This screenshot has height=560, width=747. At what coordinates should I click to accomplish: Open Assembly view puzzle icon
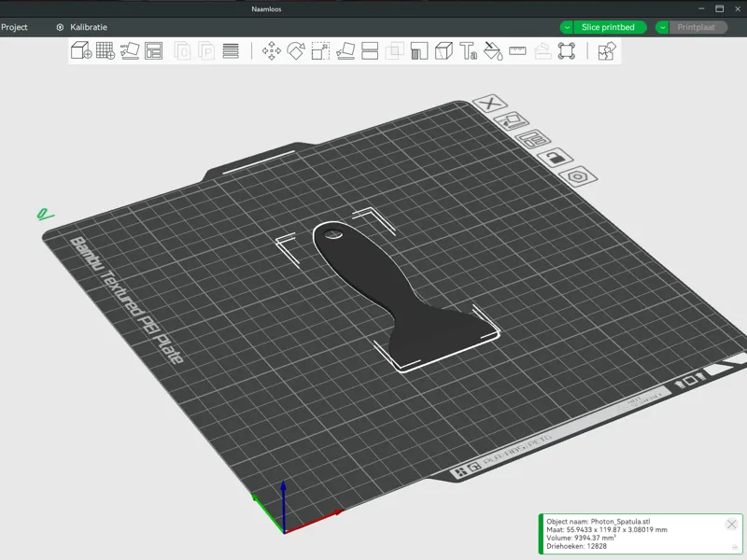[607, 51]
